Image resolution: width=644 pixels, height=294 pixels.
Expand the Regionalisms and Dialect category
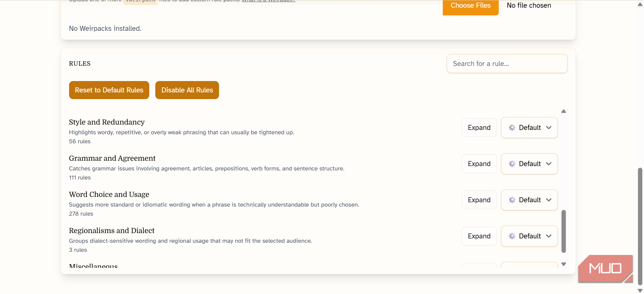[479, 236]
